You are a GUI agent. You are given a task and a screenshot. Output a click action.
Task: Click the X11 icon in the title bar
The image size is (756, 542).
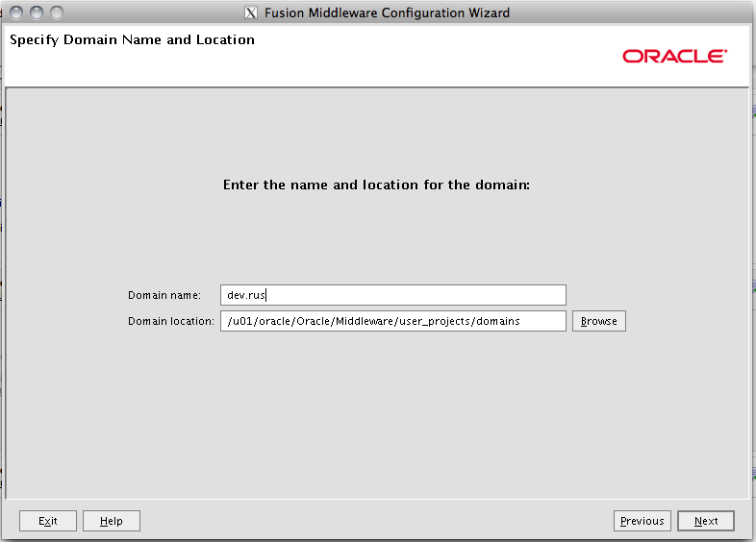(x=251, y=12)
